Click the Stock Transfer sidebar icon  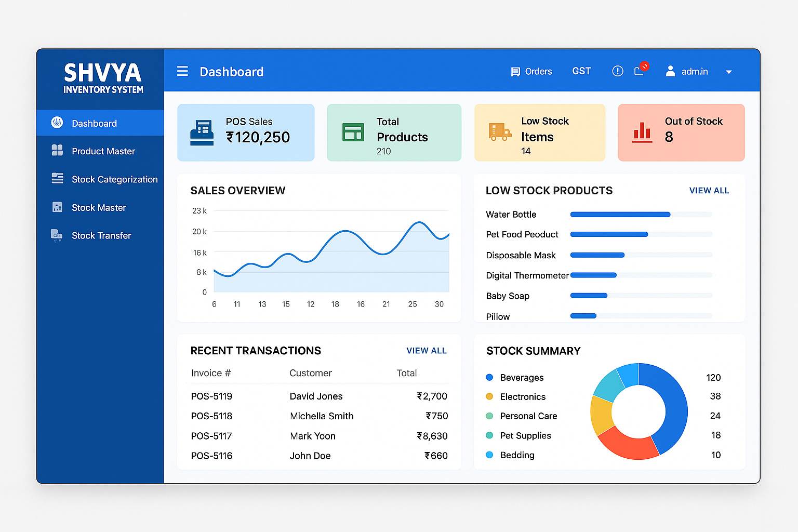click(x=57, y=235)
